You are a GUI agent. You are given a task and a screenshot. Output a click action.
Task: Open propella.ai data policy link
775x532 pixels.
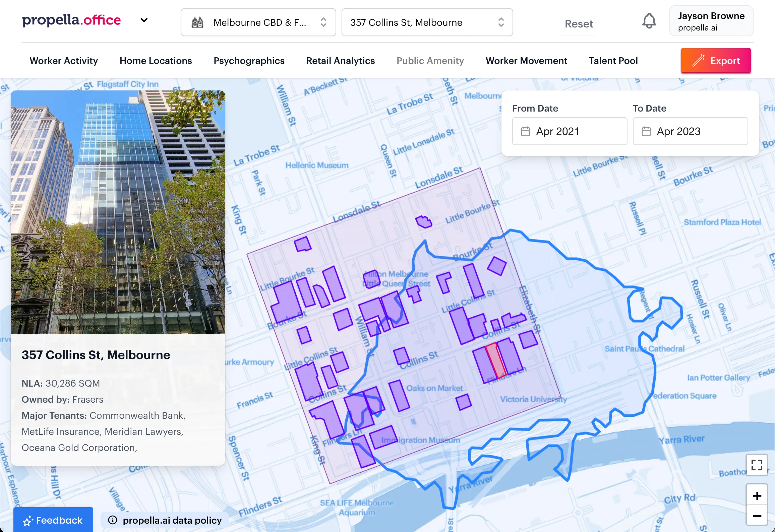[172, 520]
